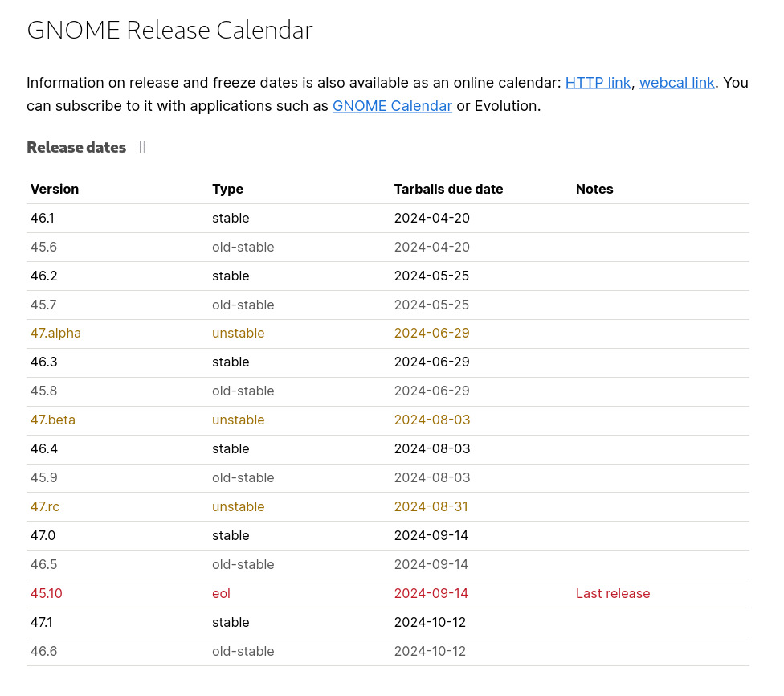Image resolution: width=784 pixels, height=696 pixels.
Task: Click the 46.1 version cell
Action: tap(43, 219)
